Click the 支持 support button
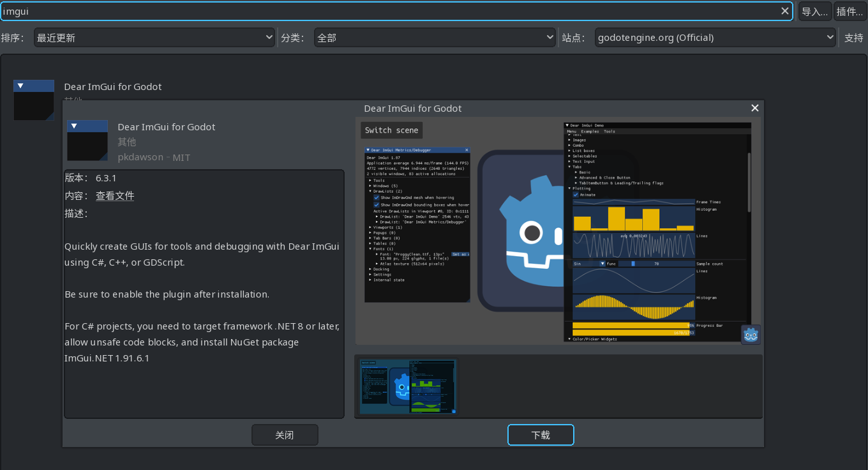Screen dimensions: 868x470 click(853, 38)
